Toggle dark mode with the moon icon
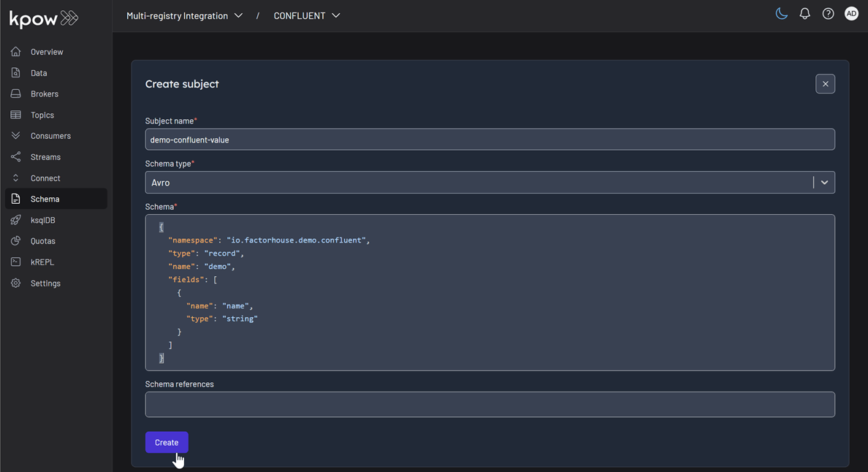Viewport: 868px width, 472px height. tap(781, 13)
